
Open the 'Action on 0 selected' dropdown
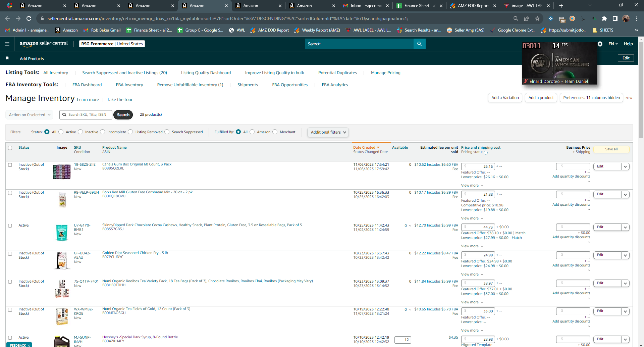(30, 115)
